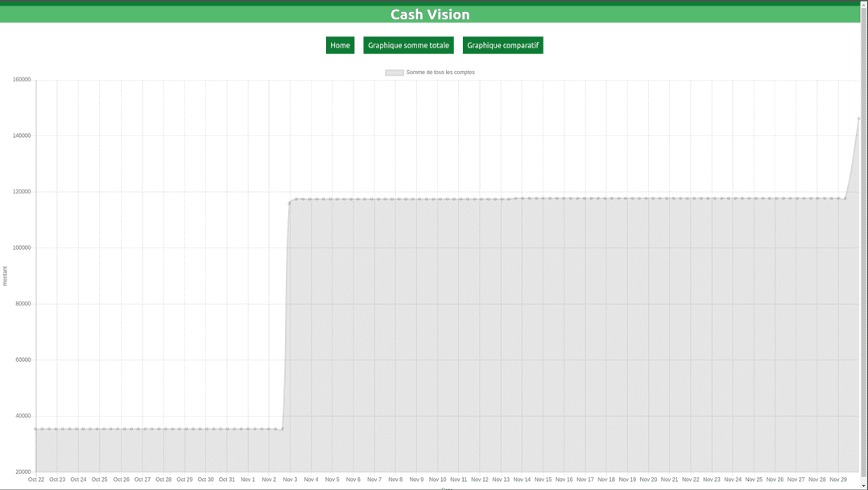The image size is (868, 490).
Task: Click the last low point before the rise
Action: [x=283, y=429]
